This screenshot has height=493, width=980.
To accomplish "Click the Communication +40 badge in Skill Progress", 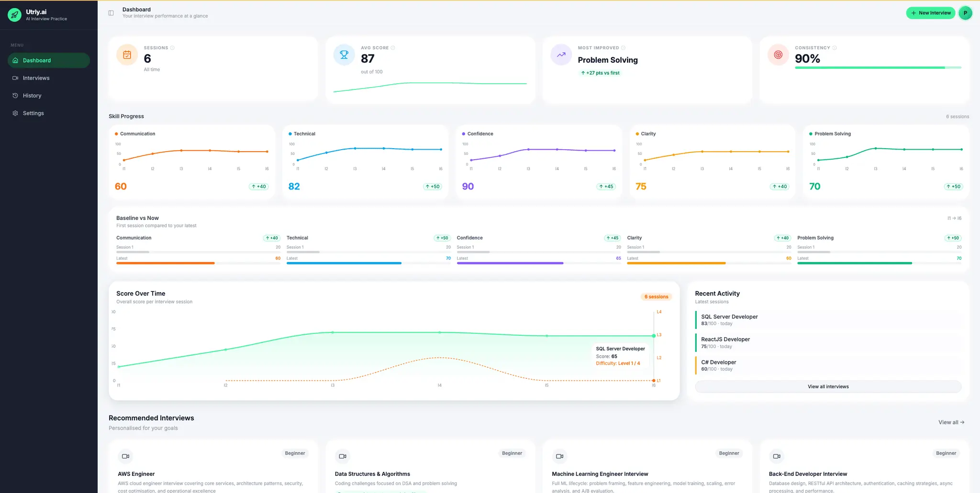I will point(259,186).
